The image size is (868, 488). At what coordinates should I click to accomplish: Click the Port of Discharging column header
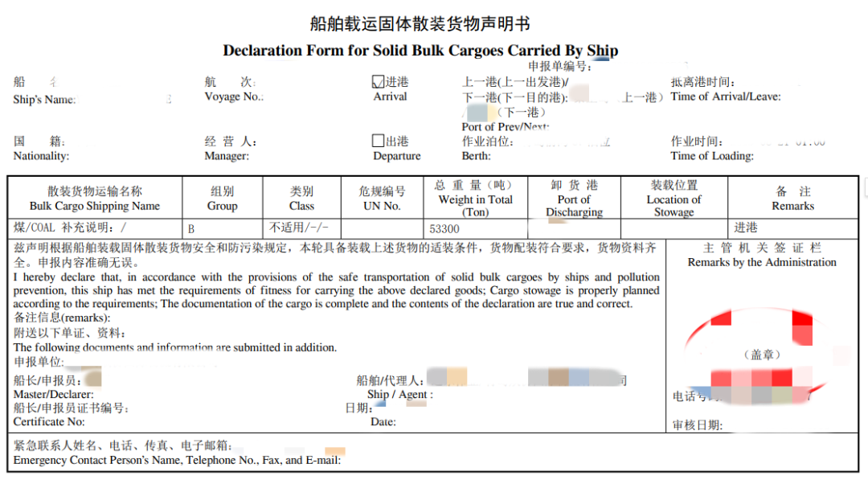[x=574, y=199]
